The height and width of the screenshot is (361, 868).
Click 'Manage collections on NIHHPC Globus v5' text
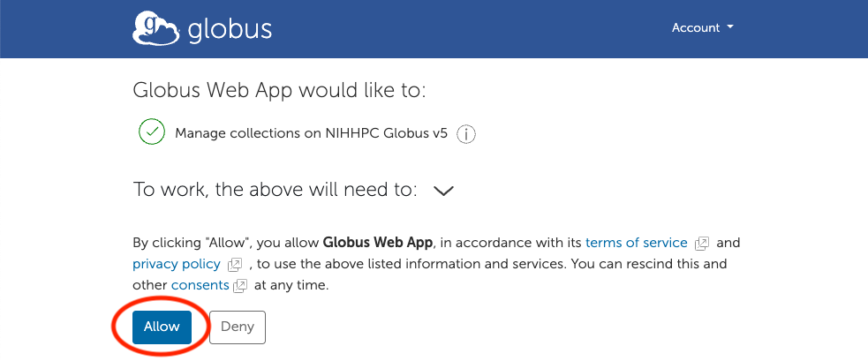click(311, 134)
